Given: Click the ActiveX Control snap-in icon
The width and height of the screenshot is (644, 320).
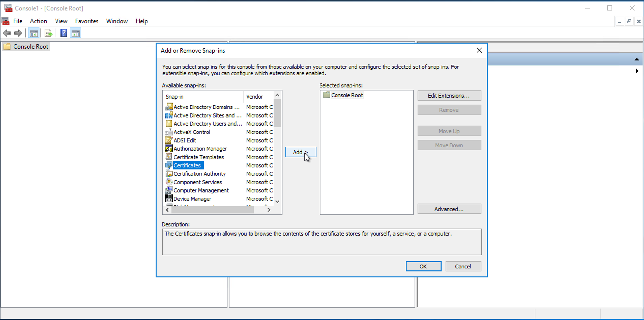Looking at the screenshot, I should coord(169,132).
